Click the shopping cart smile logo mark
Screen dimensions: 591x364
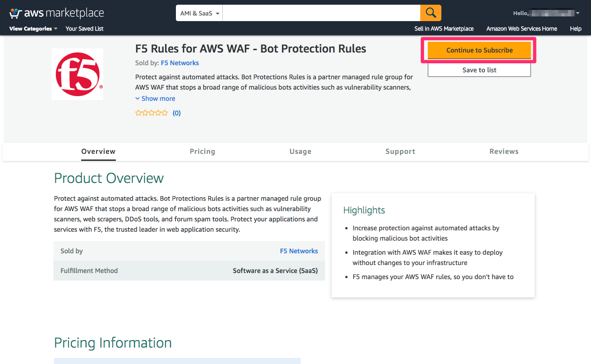pos(15,13)
